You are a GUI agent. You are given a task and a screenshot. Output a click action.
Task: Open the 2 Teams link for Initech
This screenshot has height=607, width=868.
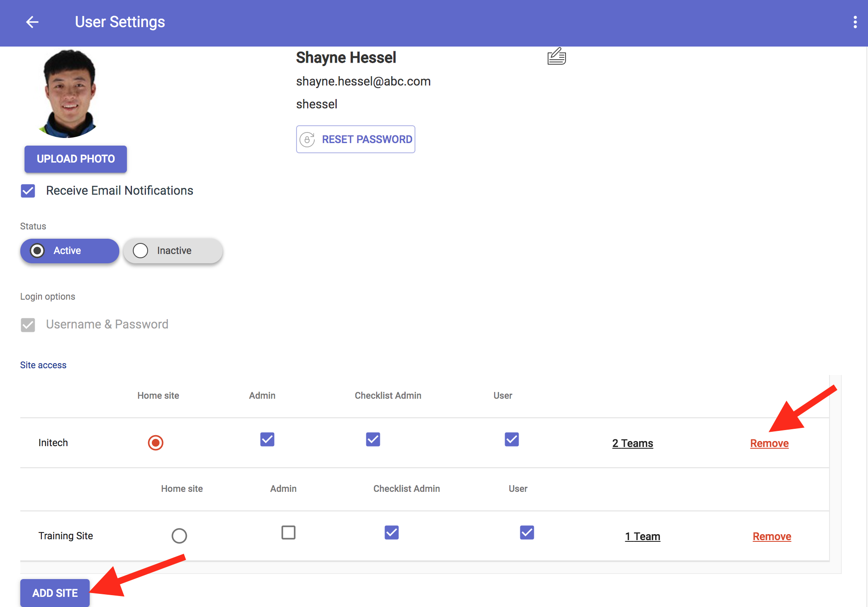tap(632, 443)
